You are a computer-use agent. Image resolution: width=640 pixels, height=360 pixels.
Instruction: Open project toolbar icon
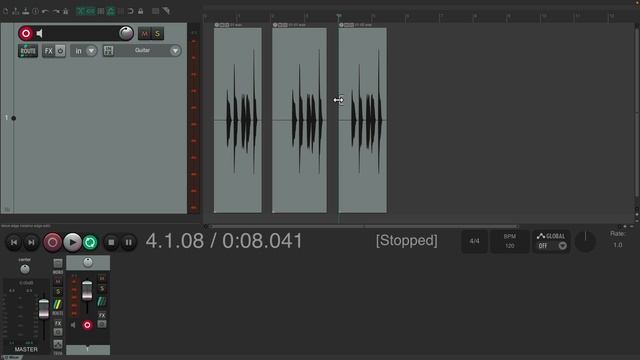(16, 11)
